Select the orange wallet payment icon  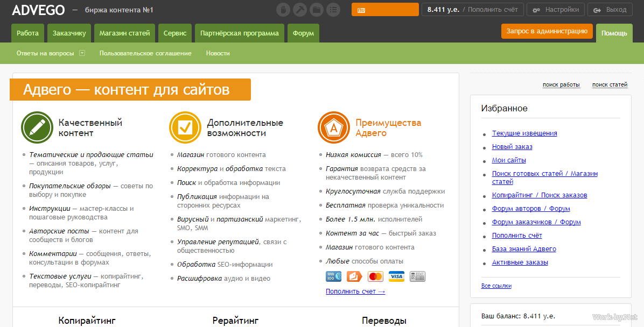coord(354,276)
